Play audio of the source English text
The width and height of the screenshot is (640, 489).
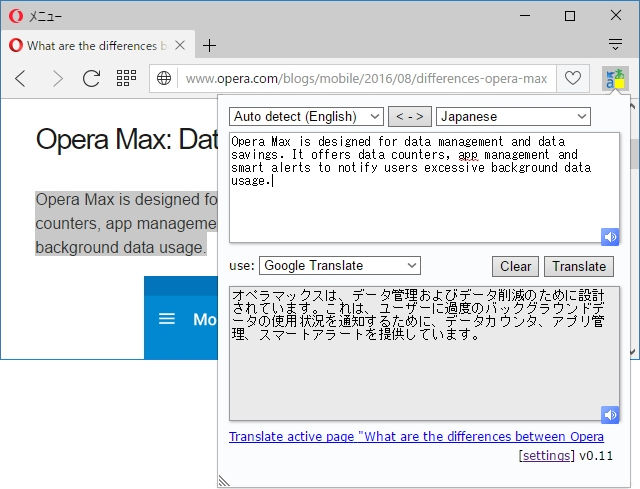pyautogui.click(x=610, y=237)
